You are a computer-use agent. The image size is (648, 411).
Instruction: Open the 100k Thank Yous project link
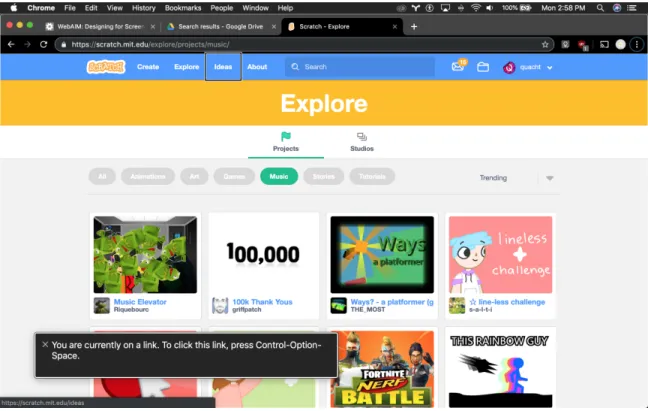click(x=262, y=302)
